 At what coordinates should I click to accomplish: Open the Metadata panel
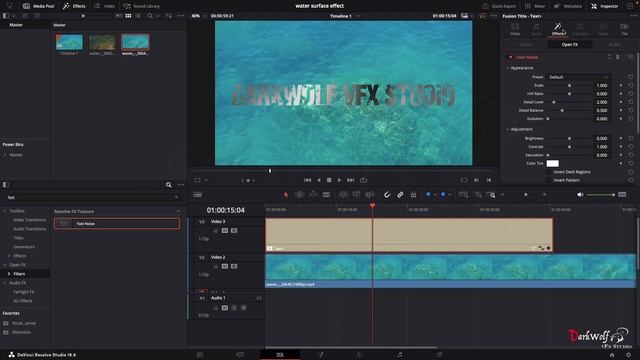point(568,6)
